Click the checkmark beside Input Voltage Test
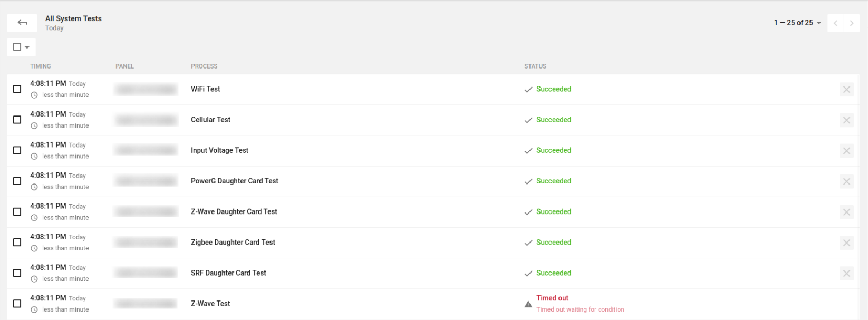This screenshot has width=868, height=320. click(528, 150)
